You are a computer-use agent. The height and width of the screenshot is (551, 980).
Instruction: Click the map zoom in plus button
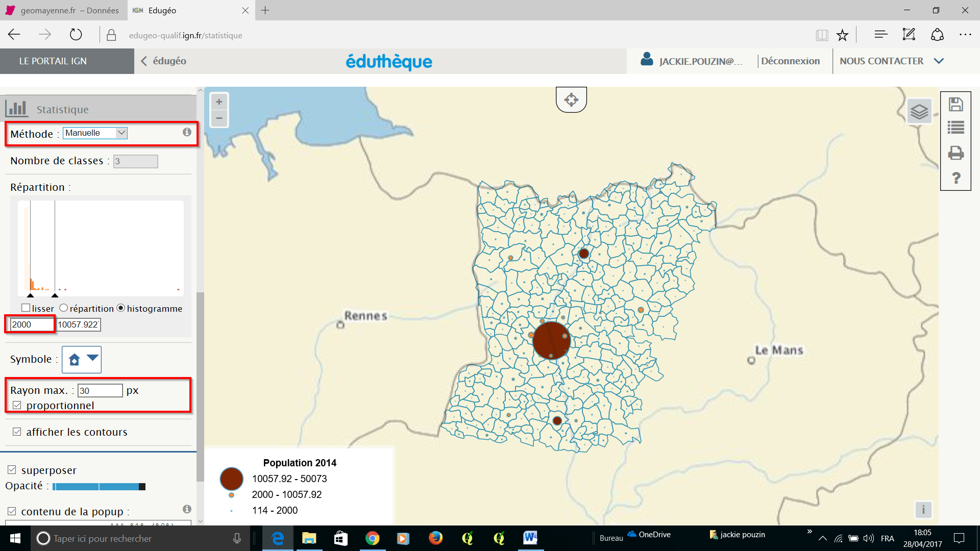pos(219,102)
